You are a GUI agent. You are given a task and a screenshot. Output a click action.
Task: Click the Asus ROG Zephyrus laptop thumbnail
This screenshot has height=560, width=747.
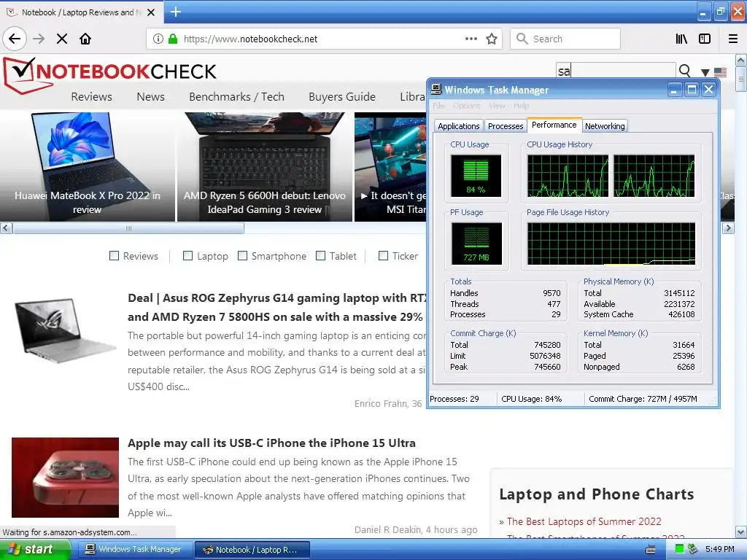coord(65,330)
